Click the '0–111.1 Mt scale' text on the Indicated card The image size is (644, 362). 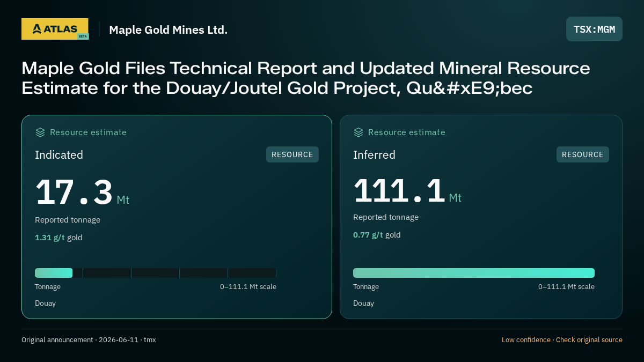coord(248,287)
